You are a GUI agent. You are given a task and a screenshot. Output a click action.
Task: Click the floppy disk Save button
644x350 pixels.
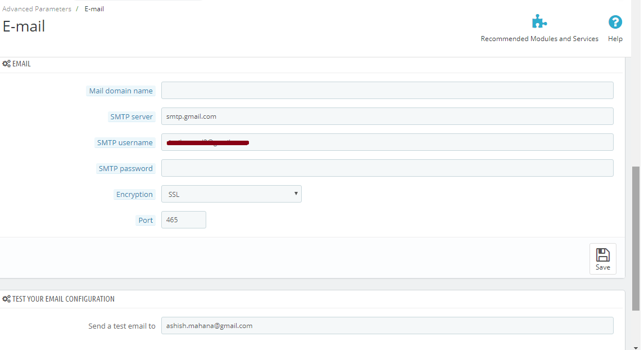pos(602,259)
